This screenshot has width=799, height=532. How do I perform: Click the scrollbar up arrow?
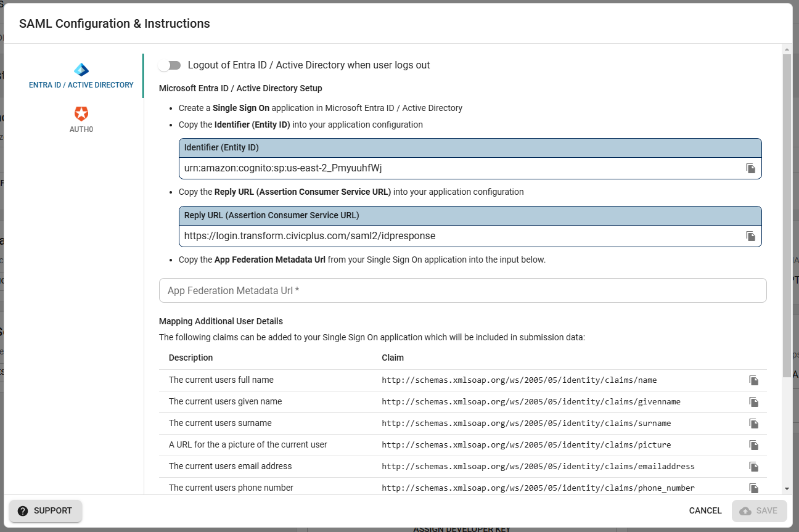pyautogui.click(x=787, y=49)
